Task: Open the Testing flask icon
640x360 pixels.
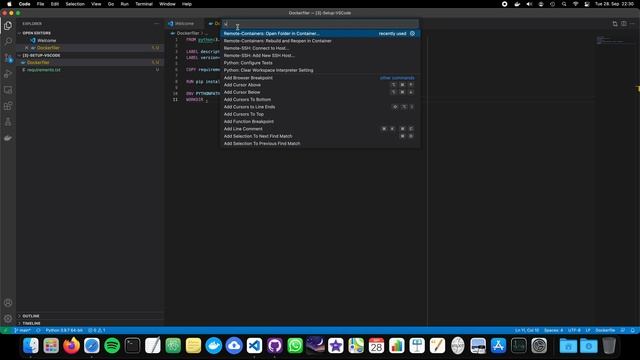Action: 8,122
